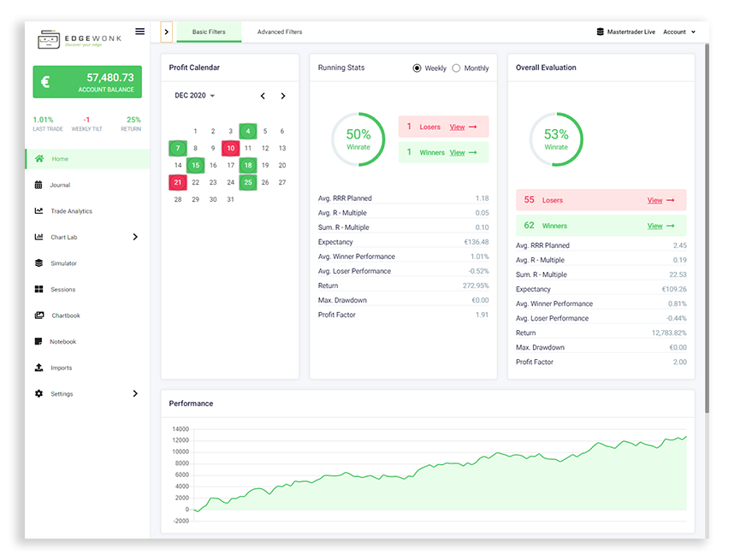
Task: Toggle the hamburger menu in sidebar
Action: tap(140, 32)
